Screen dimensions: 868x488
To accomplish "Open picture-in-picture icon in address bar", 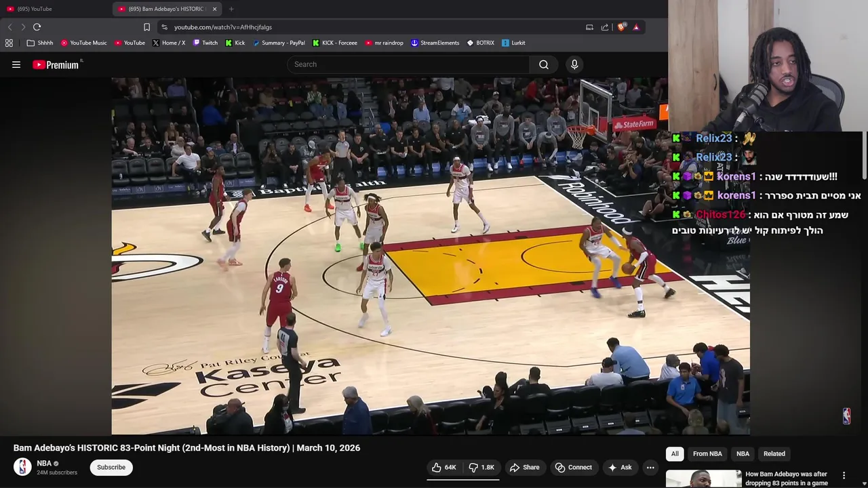I will click(x=589, y=27).
